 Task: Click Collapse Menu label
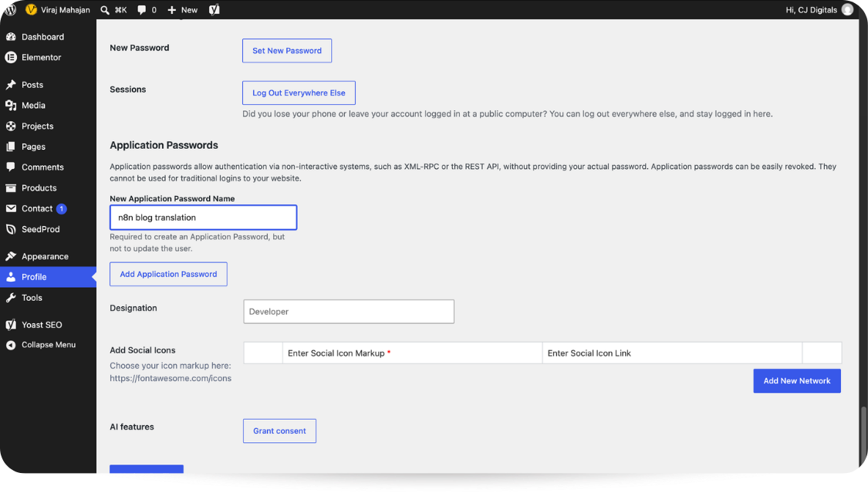(x=49, y=345)
